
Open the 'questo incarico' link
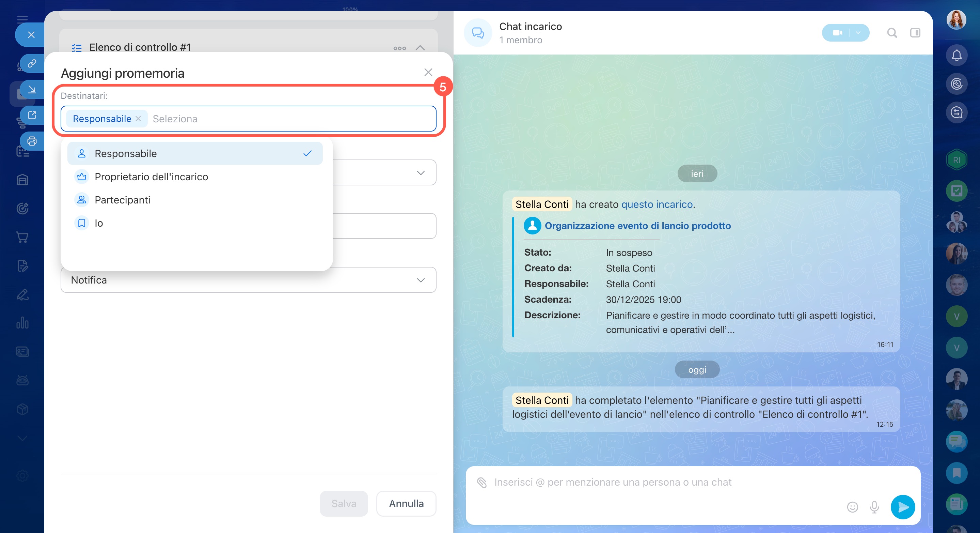[x=657, y=204]
